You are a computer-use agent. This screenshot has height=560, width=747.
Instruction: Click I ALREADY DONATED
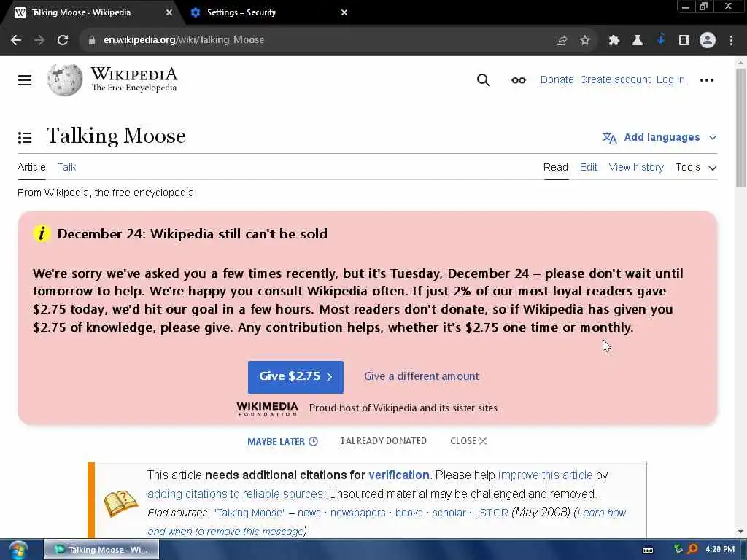(x=384, y=441)
